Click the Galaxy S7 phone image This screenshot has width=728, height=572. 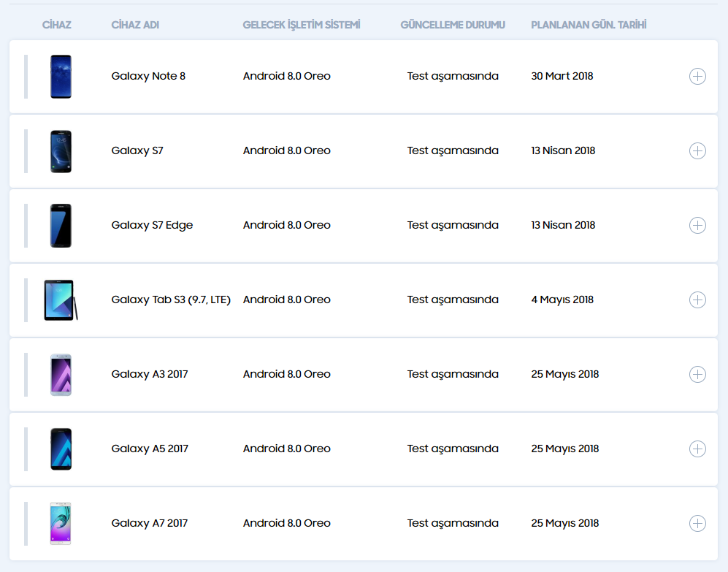[61, 151]
